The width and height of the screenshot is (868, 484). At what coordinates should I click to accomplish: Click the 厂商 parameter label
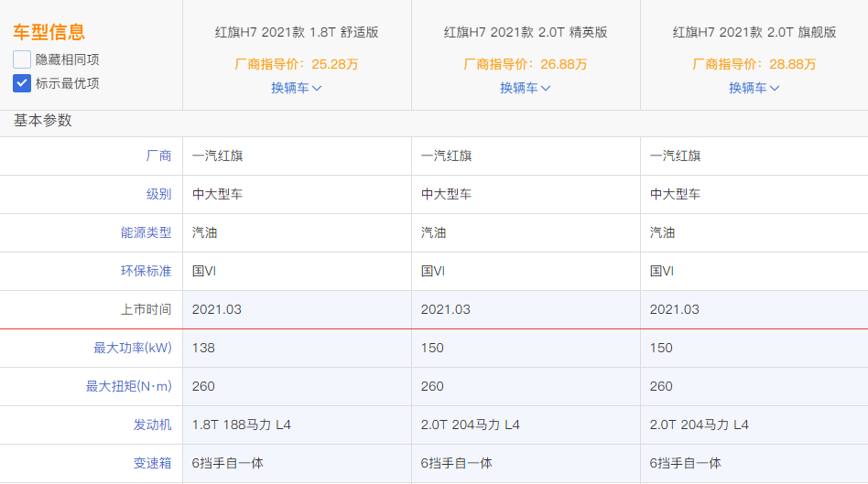(x=159, y=156)
